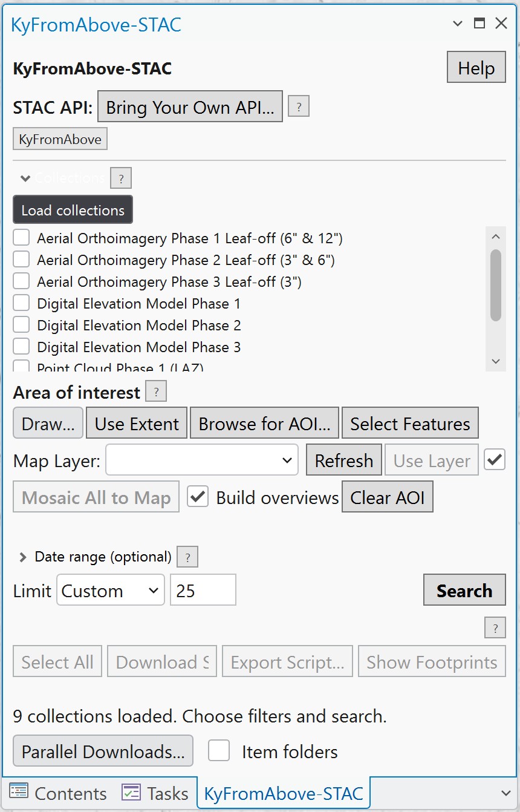Image resolution: width=520 pixels, height=812 pixels.
Task: Tick Digital Elevation Model Phase 3 checkbox
Action: pos(21,347)
